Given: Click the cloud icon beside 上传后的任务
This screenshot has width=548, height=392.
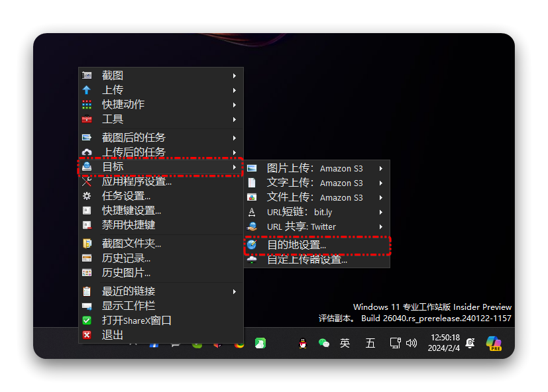Looking at the screenshot, I should pyautogui.click(x=87, y=152).
